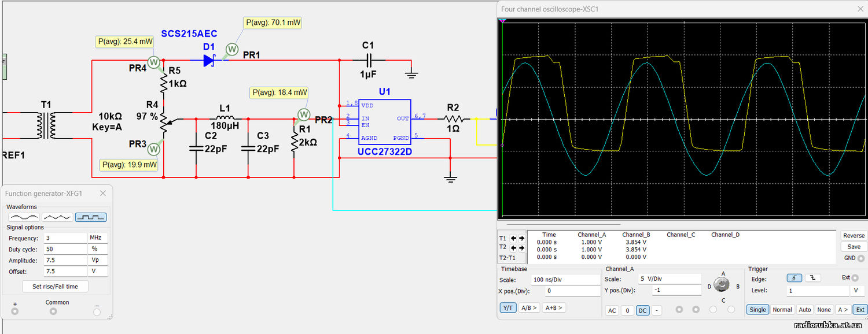This screenshot has height=334, width=868.
Task: Click the Amplitude value field
Action: (65, 260)
